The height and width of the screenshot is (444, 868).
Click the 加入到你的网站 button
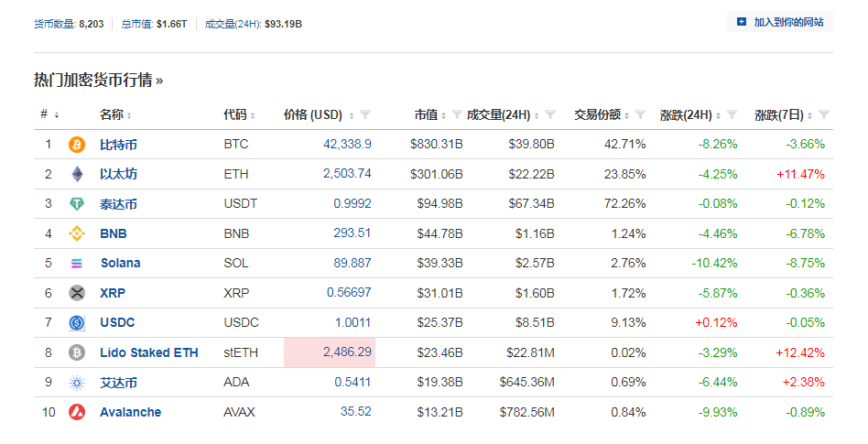[x=779, y=22]
